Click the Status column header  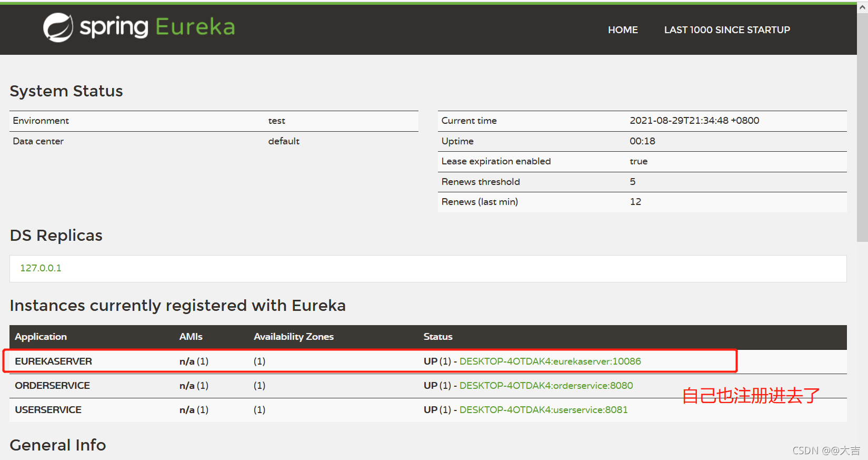438,337
